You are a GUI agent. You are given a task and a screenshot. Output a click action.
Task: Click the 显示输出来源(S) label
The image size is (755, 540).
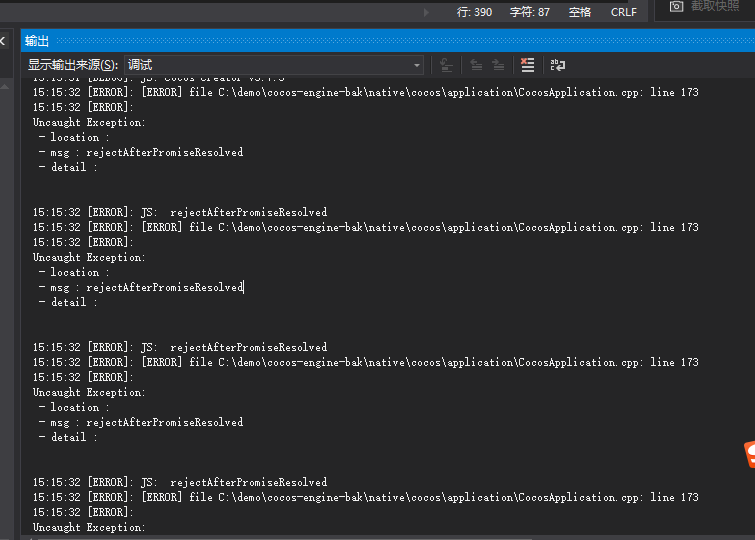tap(73, 65)
